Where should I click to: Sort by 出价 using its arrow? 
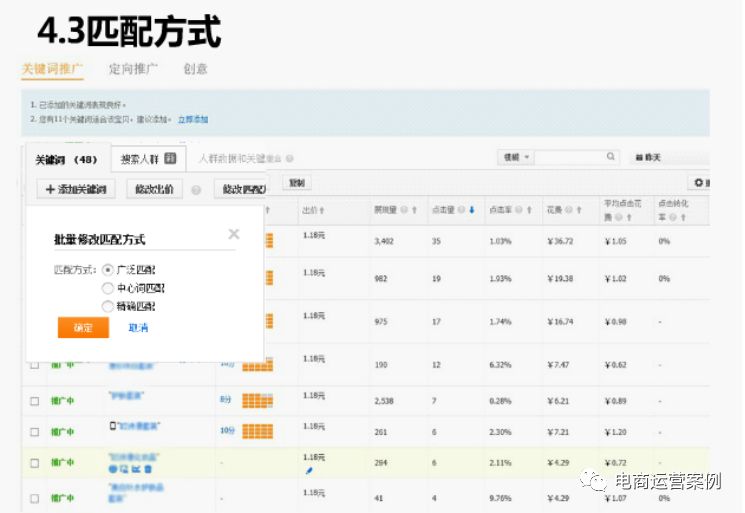click(322, 210)
